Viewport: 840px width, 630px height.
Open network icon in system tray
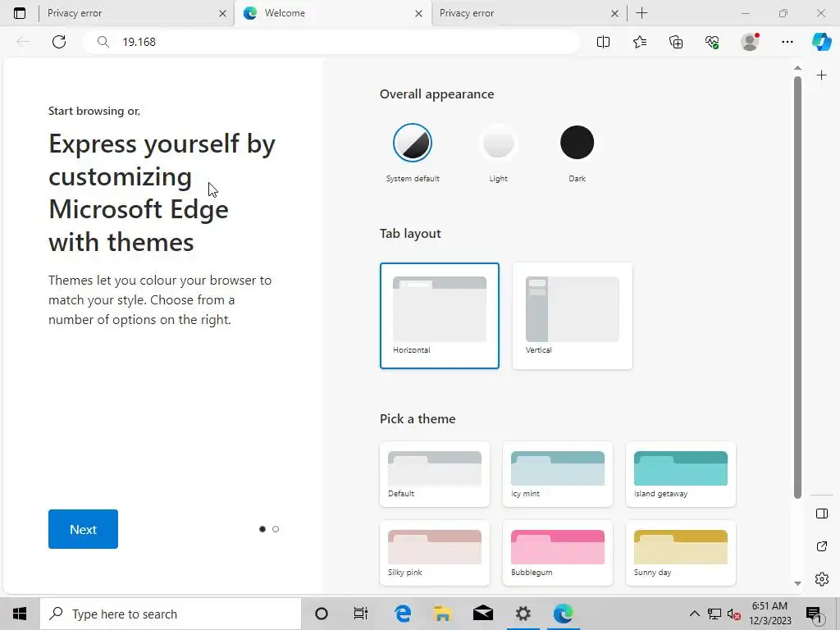point(714,614)
